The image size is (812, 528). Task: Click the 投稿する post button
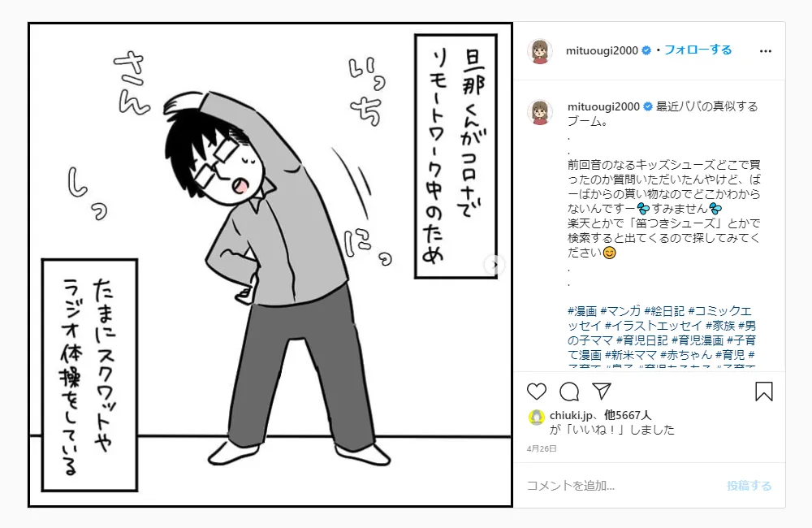[749, 486]
